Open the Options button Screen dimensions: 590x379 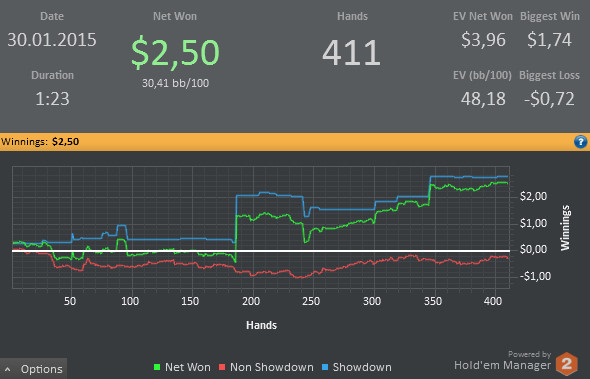coord(33,369)
